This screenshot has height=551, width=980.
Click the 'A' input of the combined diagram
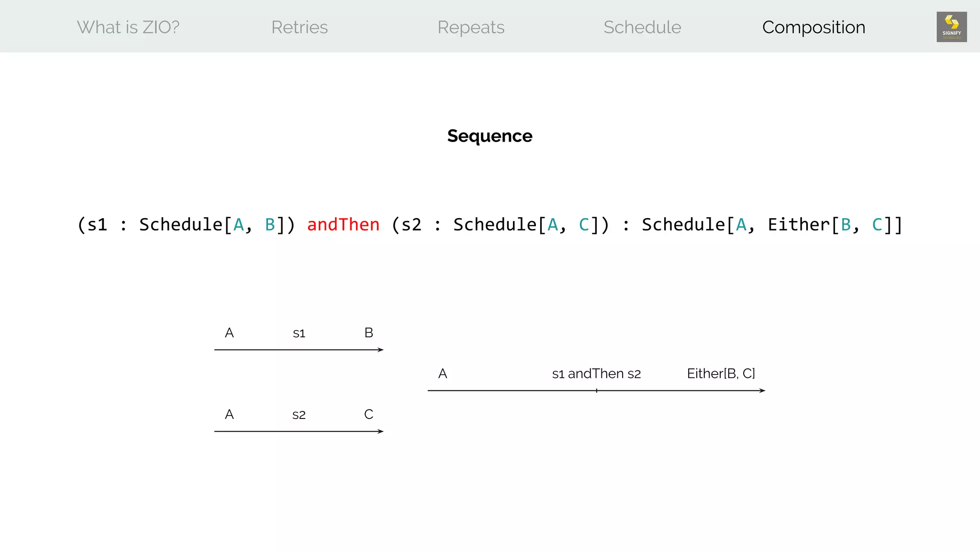443,374
